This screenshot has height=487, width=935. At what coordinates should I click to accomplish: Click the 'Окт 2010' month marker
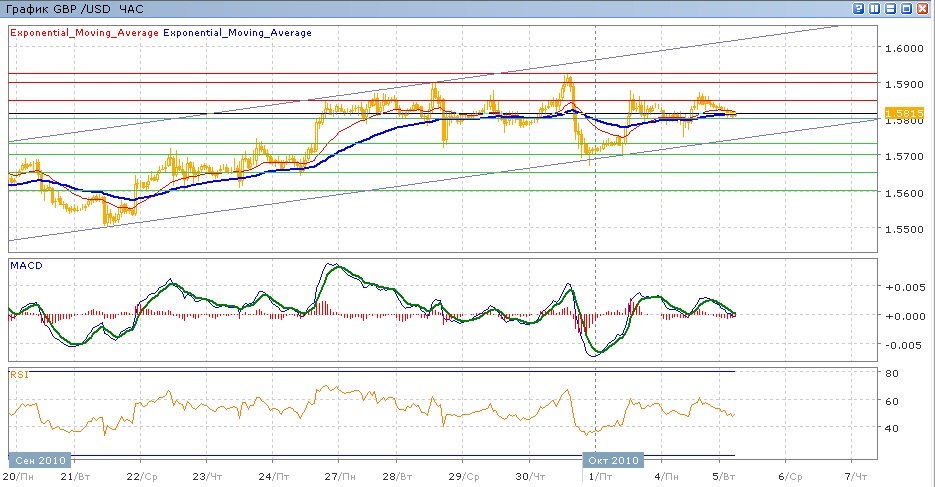pyautogui.click(x=611, y=460)
